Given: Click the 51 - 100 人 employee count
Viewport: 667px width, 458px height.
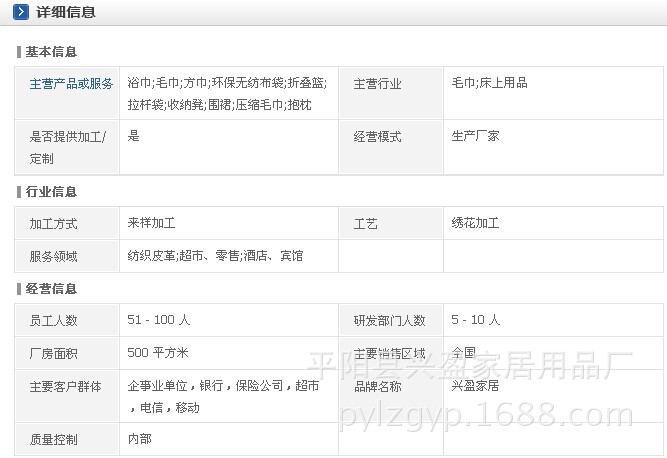Looking at the screenshot, I should pos(158,320).
